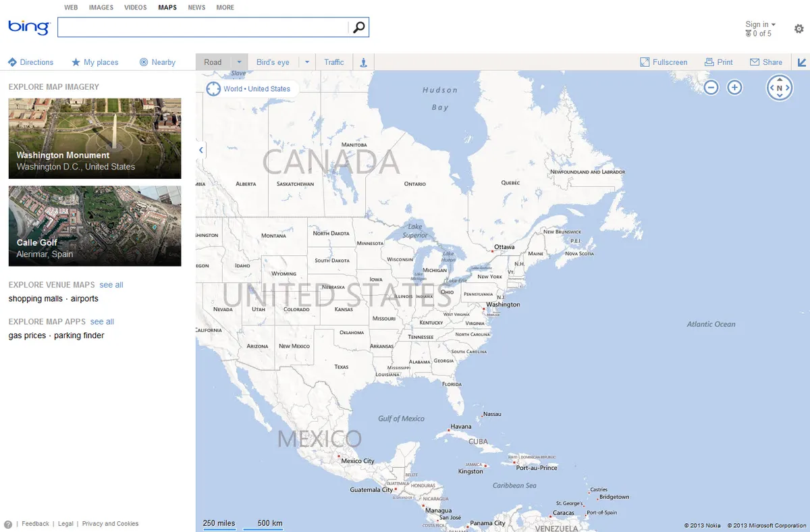This screenshot has height=532, width=810.
Task: Zoom in using the plus button
Action: pos(734,87)
